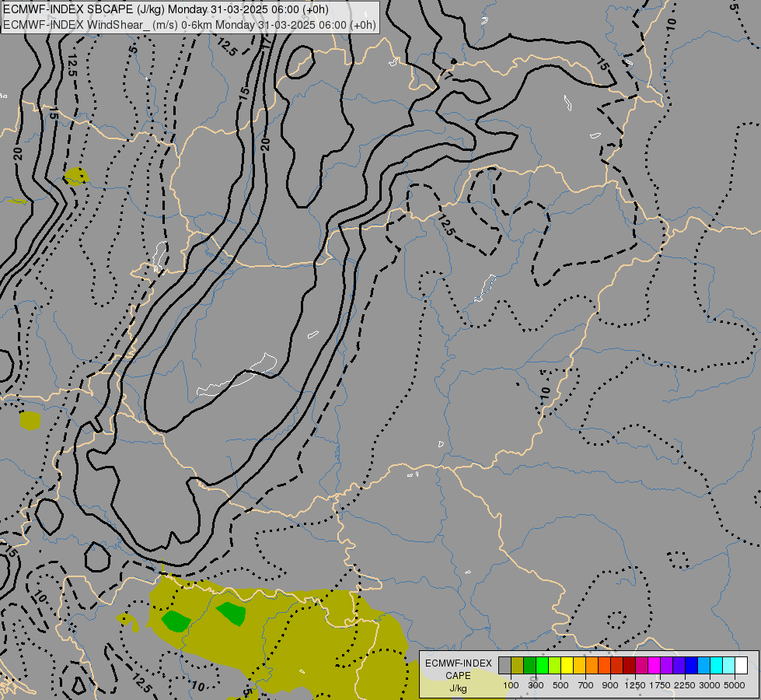This screenshot has width=761, height=700.
Task: Pick the lime yellow-green legend swatch
Action: (x=555, y=665)
